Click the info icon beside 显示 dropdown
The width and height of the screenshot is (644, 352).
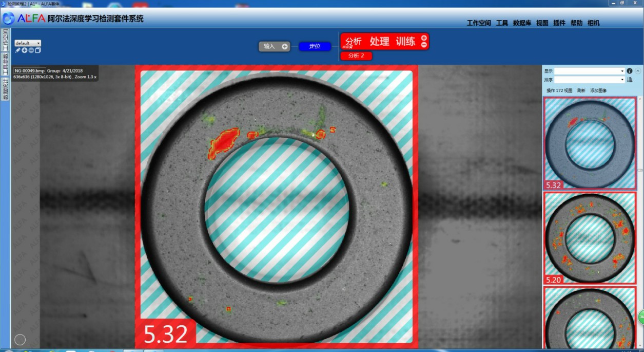(630, 71)
